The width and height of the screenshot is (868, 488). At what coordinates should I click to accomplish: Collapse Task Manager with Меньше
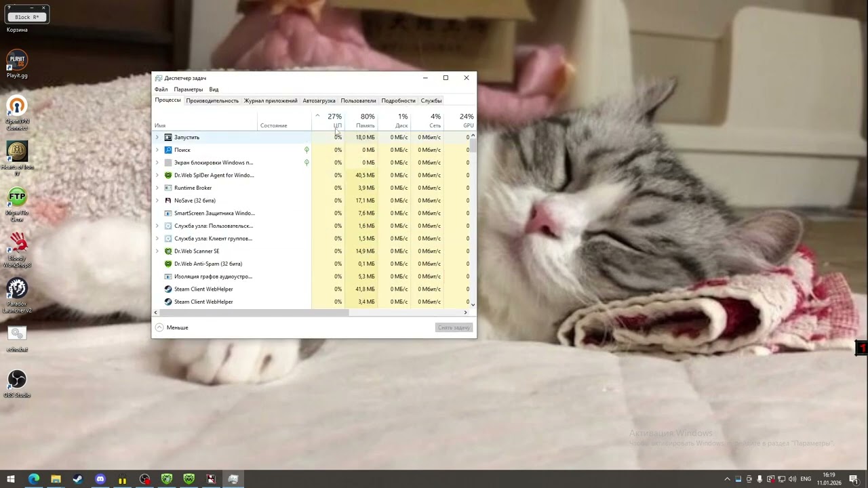[x=172, y=327]
